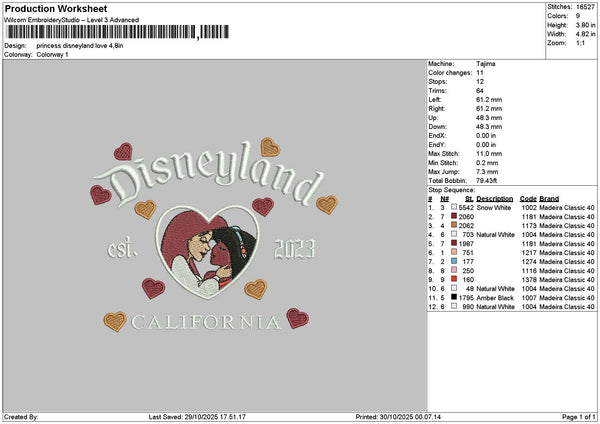Click the bright red swatch in stop 9
Viewport: 600px width, 424px height.
(x=454, y=279)
